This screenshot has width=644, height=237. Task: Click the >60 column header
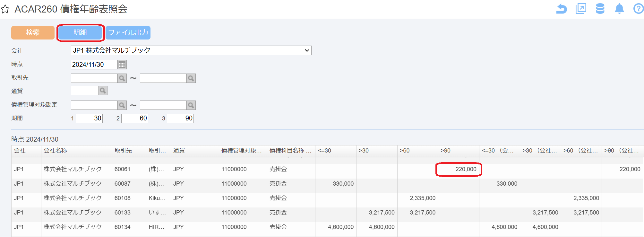click(x=417, y=151)
